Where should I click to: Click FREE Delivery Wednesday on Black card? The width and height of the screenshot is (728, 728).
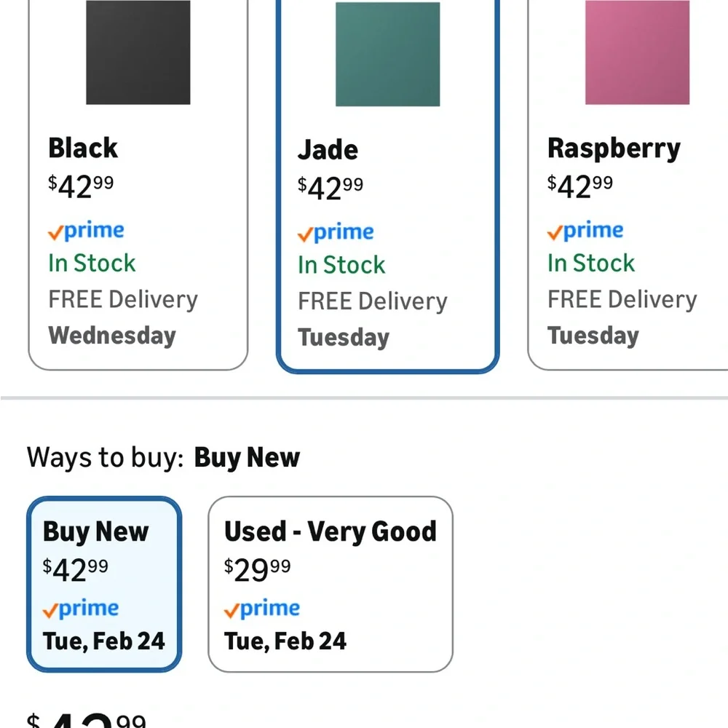coord(123,317)
